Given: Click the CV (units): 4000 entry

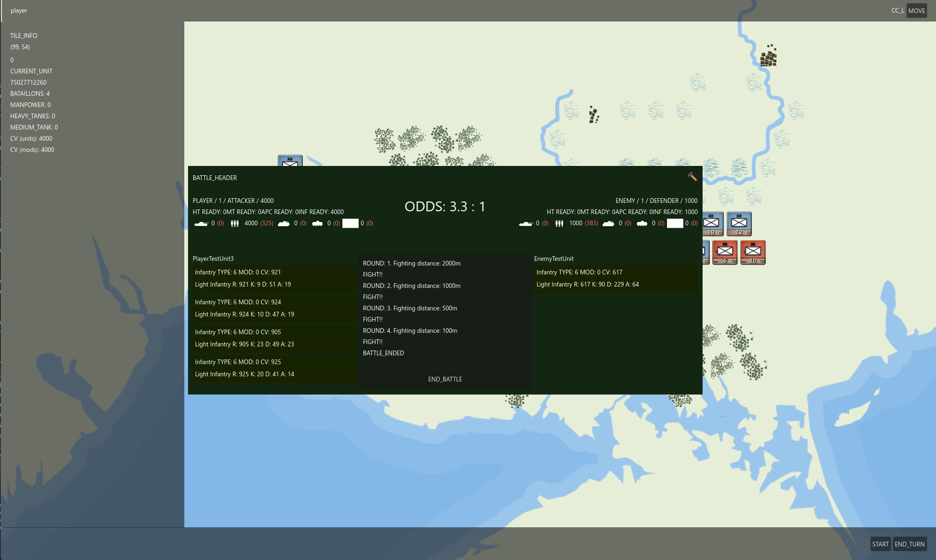Looking at the screenshot, I should pyautogui.click(x=31, y=138).
